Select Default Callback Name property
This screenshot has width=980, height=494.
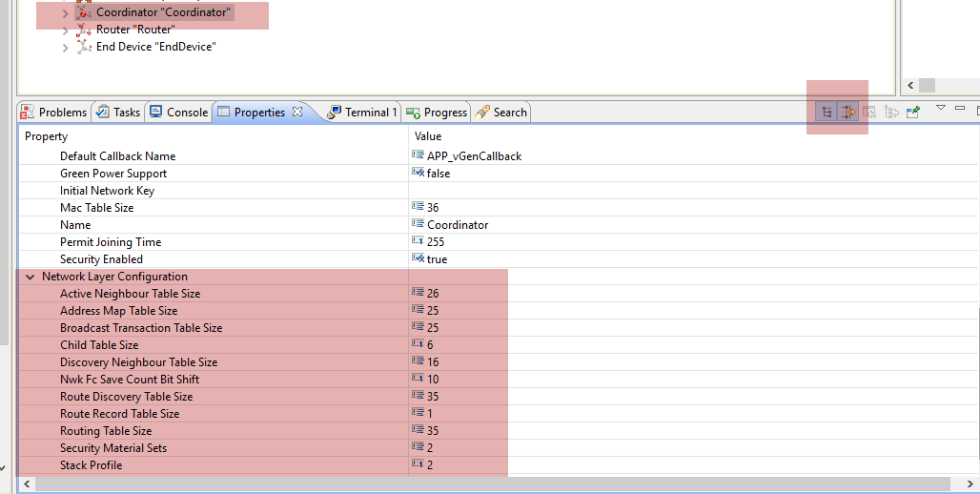117,156
